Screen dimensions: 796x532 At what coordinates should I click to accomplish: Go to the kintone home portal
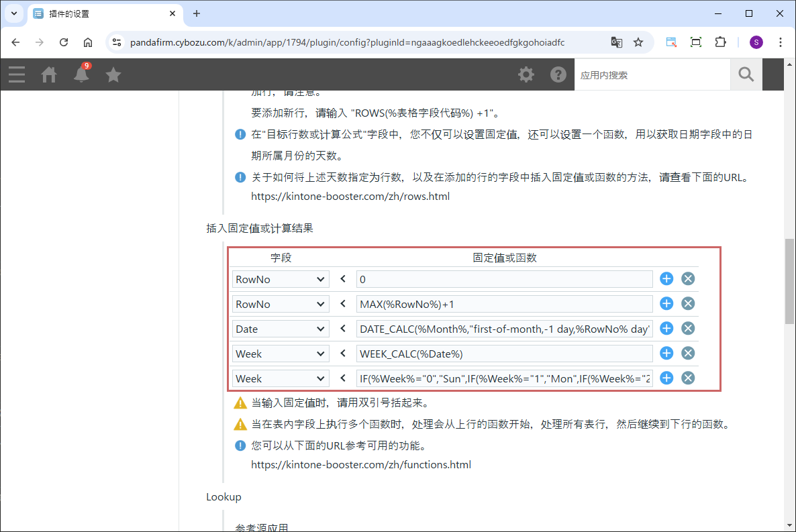(x=49, y=74)
